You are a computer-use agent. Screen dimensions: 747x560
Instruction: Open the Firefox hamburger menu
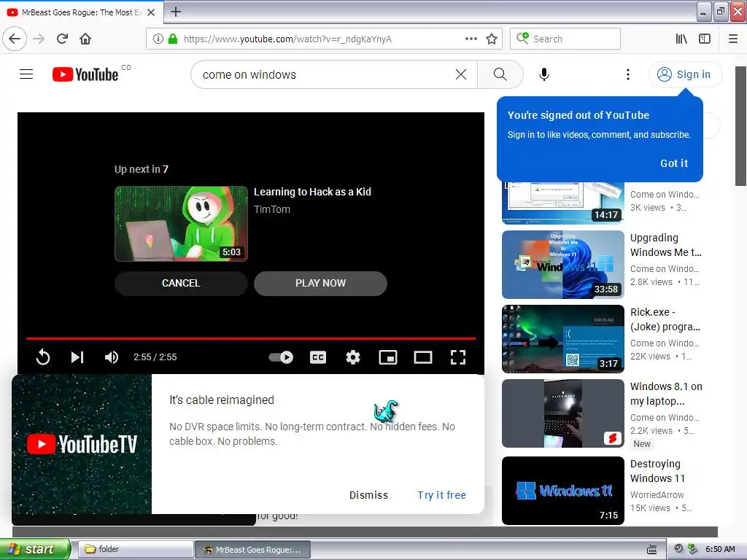(x=733, y=39)
